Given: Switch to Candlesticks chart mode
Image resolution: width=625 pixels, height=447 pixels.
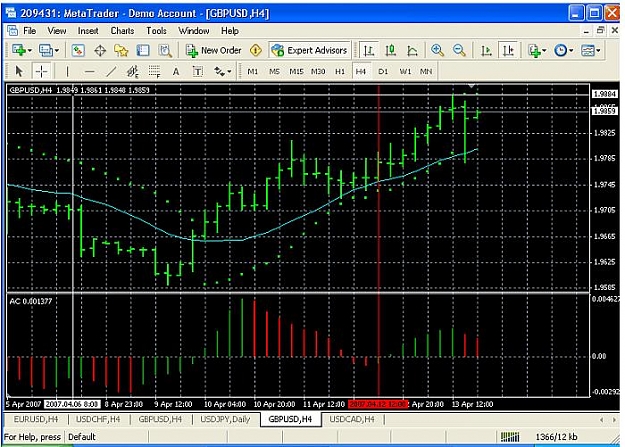Looking at the screenshot, I should tap(391, 51).
